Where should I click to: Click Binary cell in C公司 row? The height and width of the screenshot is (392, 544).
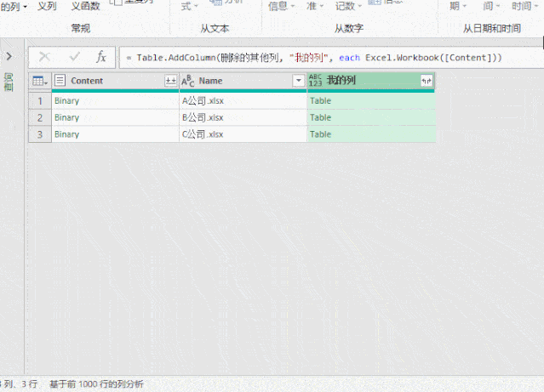point(116,134)
